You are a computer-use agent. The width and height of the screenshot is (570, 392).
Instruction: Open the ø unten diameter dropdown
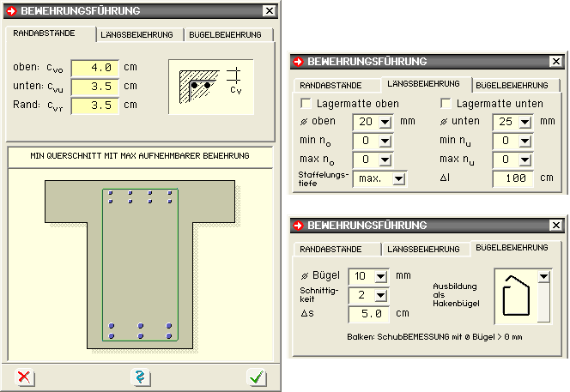point(527,123)
